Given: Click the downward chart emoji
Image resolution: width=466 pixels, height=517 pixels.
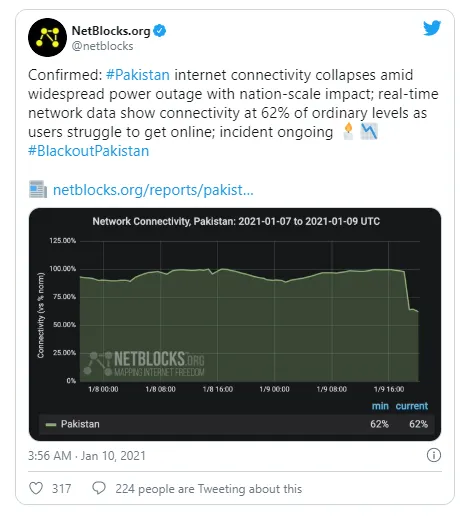Looking at the screenshot, I should pos(369,131).
